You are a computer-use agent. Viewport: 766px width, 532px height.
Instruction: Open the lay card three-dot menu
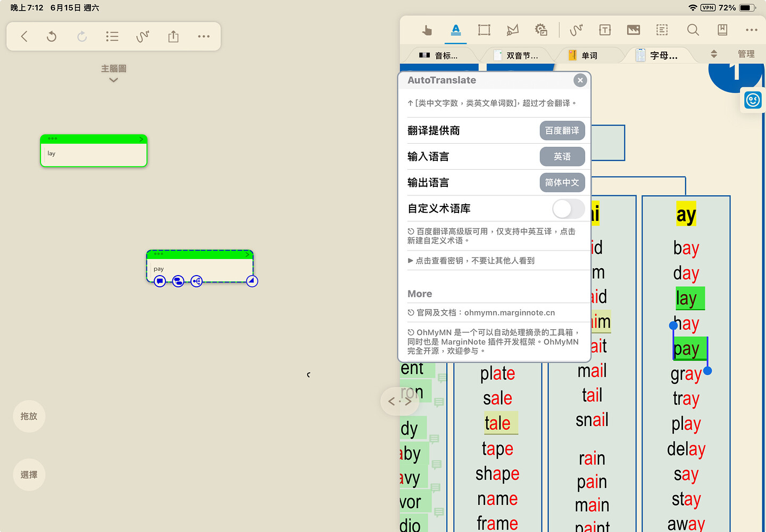tap(52, 138)
